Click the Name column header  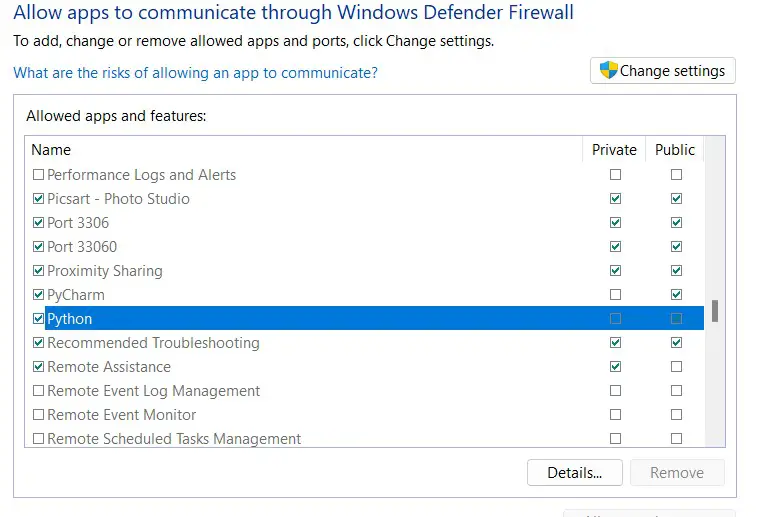(x=304, y=150)
